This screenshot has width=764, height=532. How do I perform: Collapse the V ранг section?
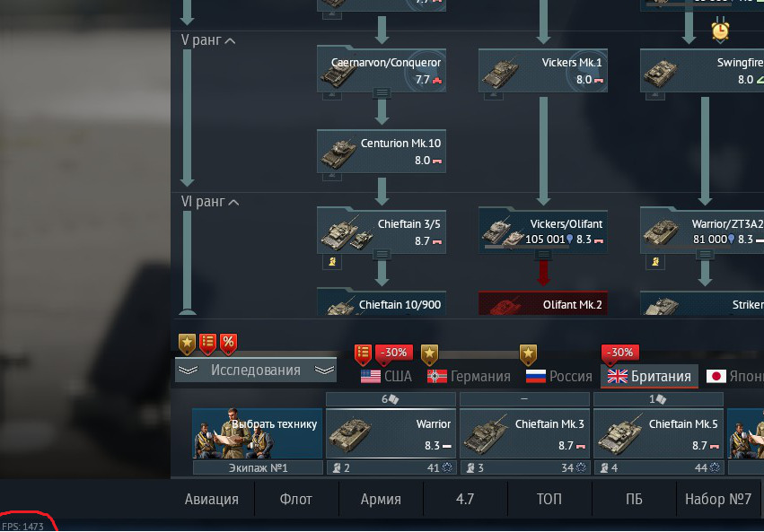208,39
